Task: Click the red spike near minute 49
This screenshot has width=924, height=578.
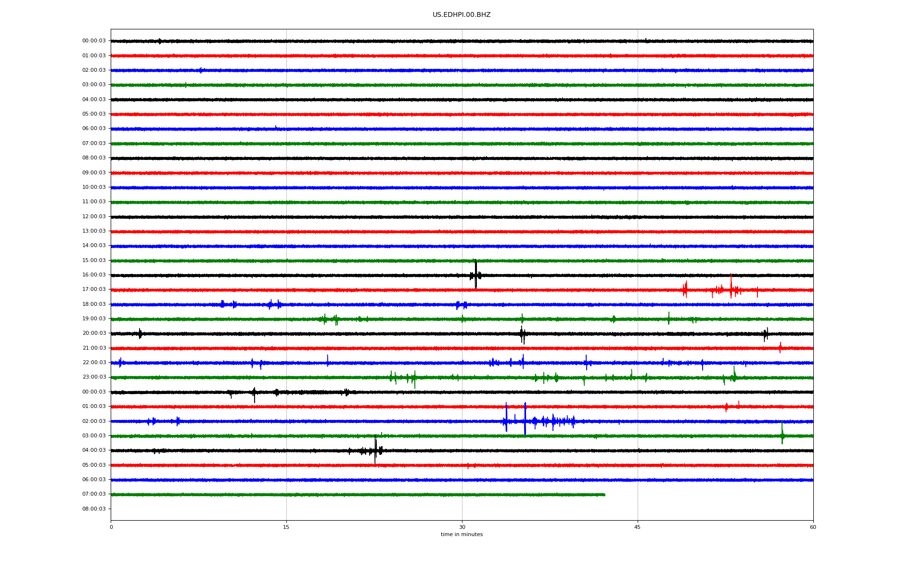Action: (685, 289)
